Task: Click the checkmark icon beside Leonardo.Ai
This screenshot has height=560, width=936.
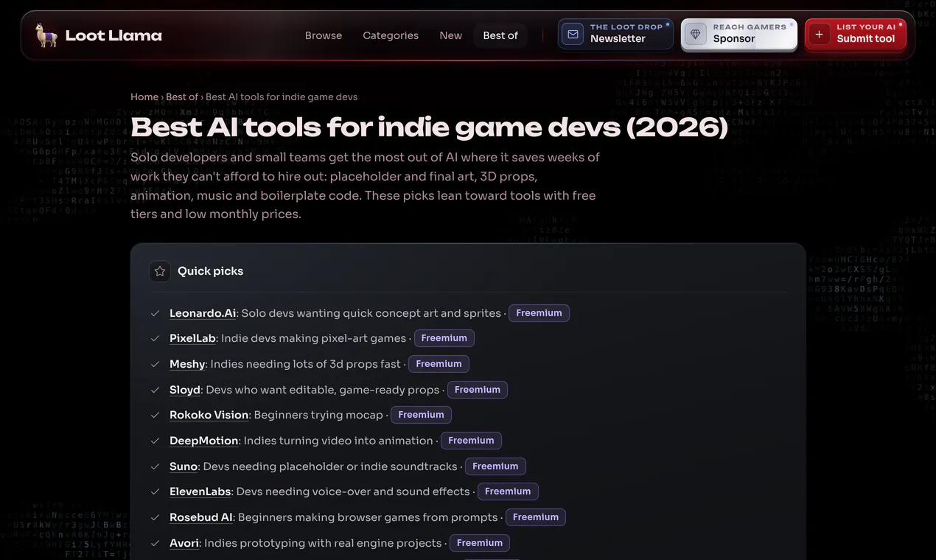Action: point(156,313)
